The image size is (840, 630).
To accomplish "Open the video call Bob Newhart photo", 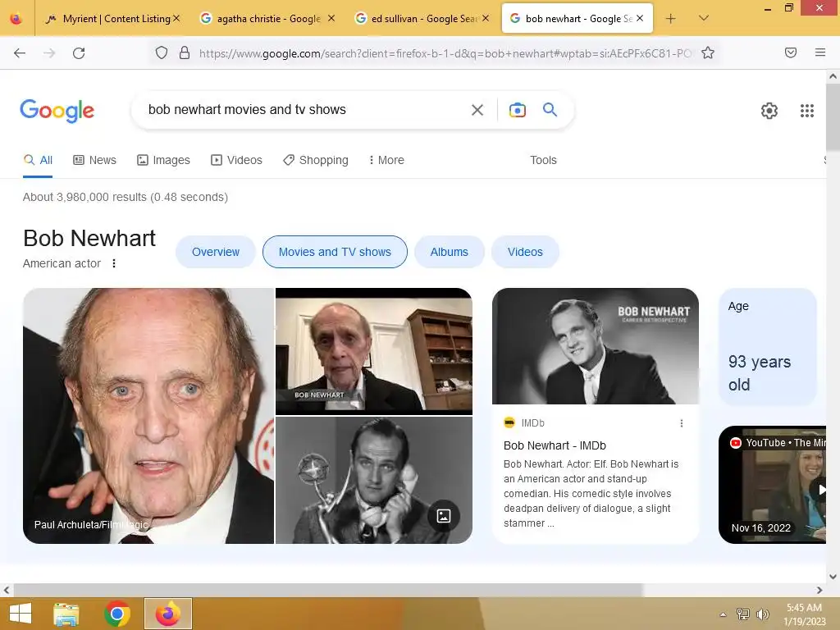I will (374, 351).
